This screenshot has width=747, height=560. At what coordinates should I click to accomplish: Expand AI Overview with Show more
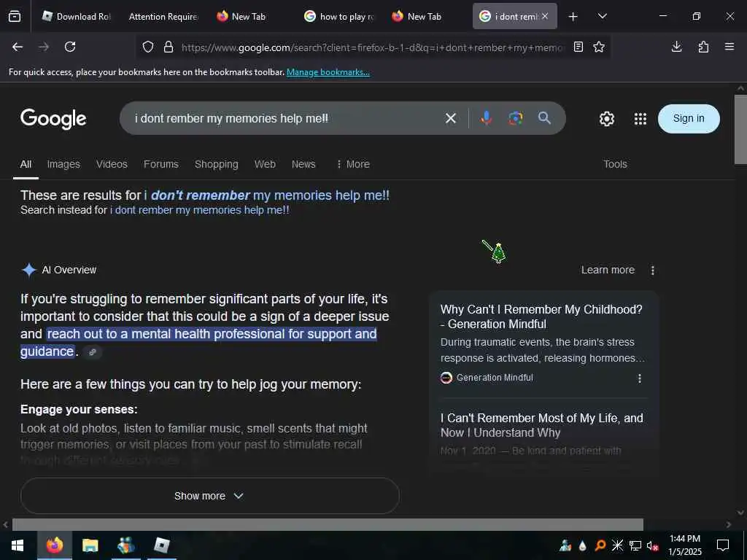pos(209,496)
